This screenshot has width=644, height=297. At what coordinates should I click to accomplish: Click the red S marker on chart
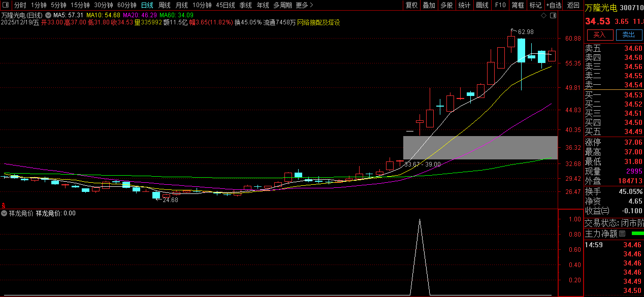[x=4, y=205]
